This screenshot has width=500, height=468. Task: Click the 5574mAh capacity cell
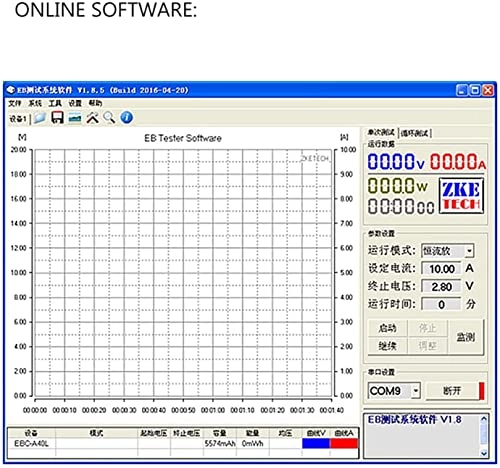(x=220, y=444)
